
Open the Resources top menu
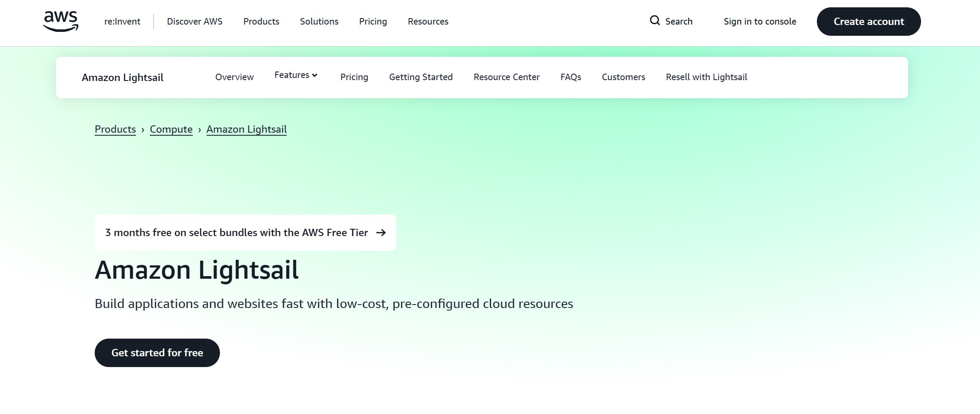click(x=428, y=22)
